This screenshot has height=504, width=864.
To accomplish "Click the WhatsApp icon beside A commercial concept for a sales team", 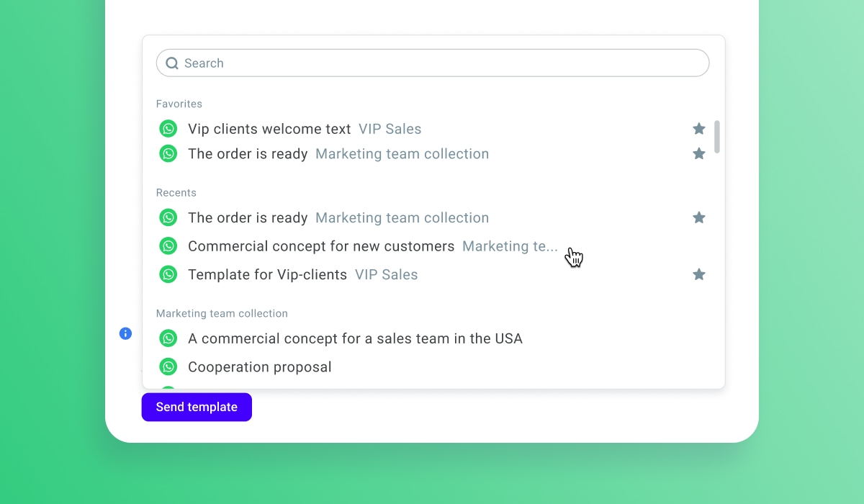I will [168, 338].
